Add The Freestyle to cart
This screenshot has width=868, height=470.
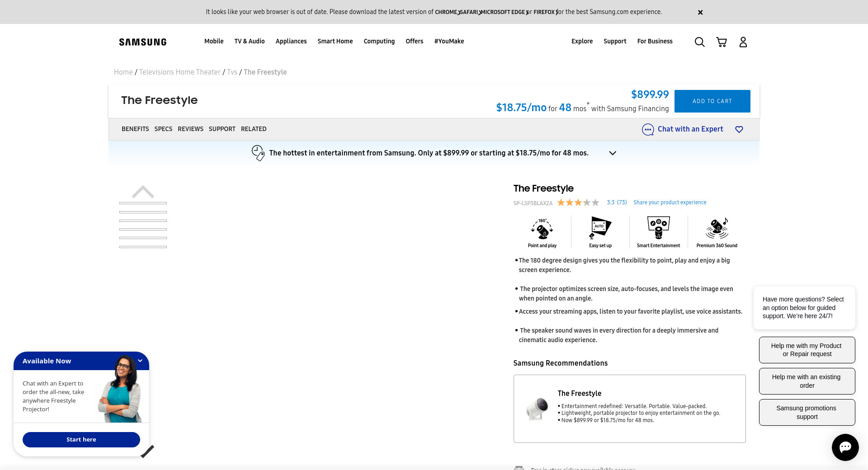click(x=712, y=101)
